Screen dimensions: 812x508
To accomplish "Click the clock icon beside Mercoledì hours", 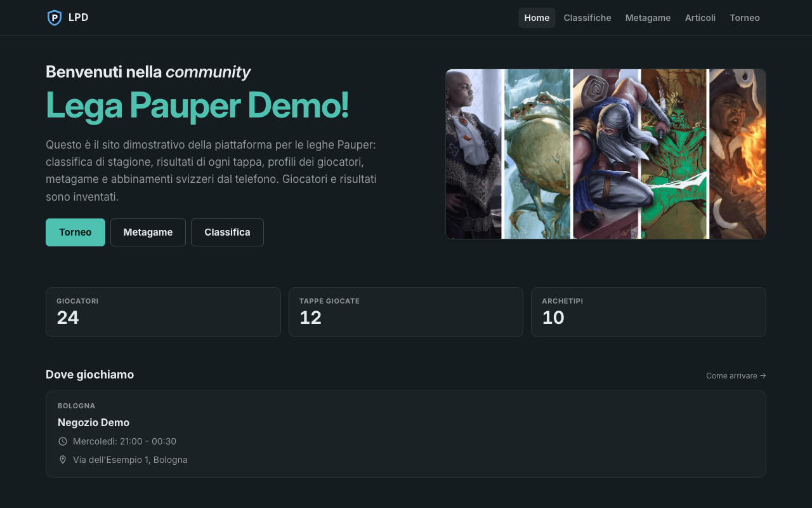I will point(63,441).
